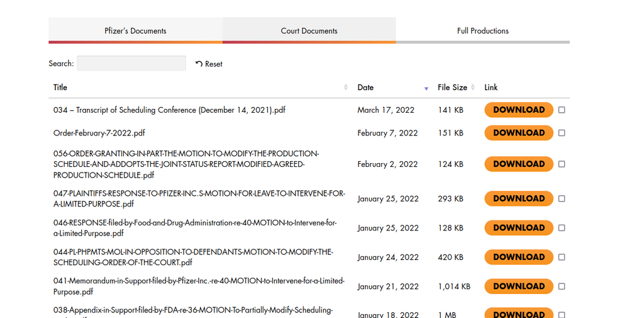Mark the checkbox for 041 Memorandum row
Image resolution: width=644 pixels, height=318 pixels.
562,287
